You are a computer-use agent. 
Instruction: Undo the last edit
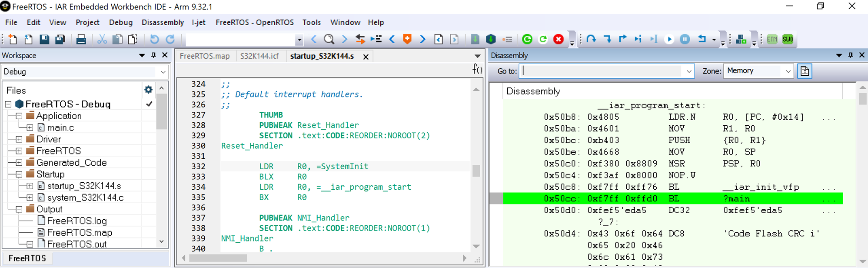tap(154, 39)
